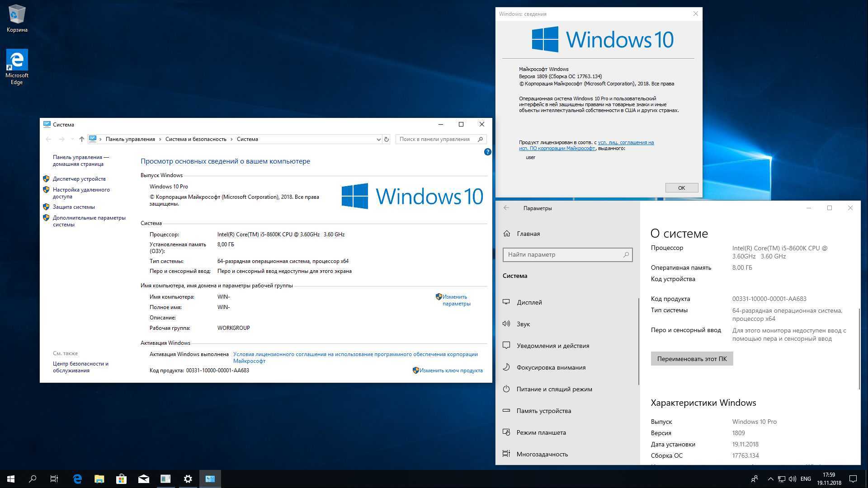Click the Settings sidebar scrollbar
This screenshot has height=488, width=868.
click(639, 341)
